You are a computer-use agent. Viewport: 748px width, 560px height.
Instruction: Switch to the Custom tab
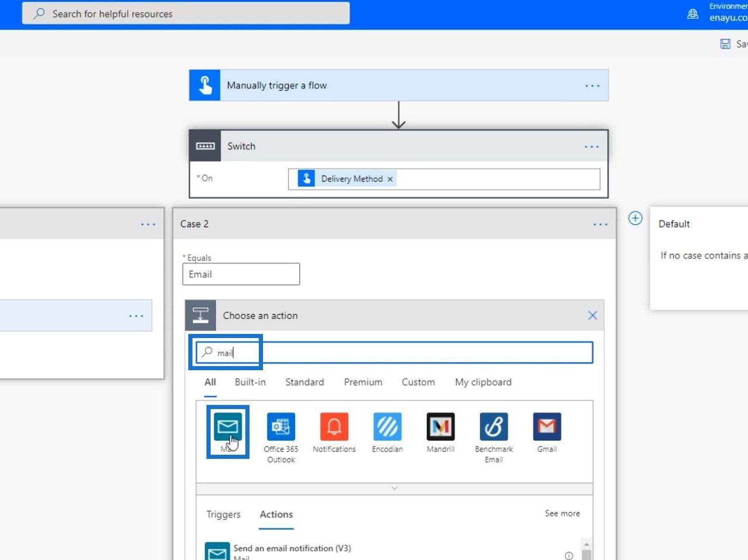click(418, 382)
